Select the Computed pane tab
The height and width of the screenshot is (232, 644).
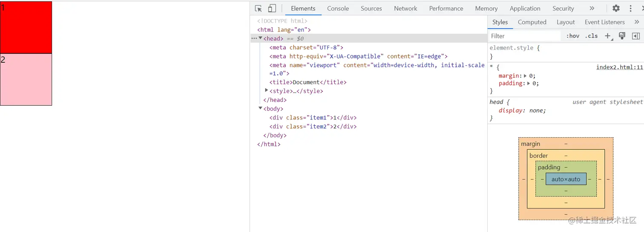coord(532,22)
